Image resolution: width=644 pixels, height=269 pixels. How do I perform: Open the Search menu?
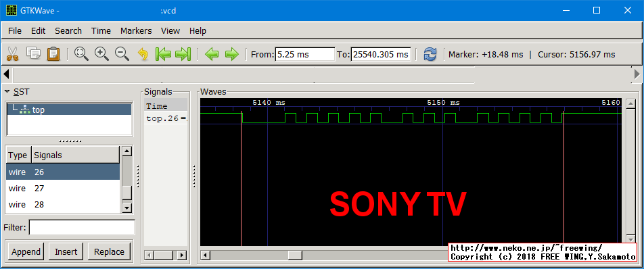[x=68, y=31]
